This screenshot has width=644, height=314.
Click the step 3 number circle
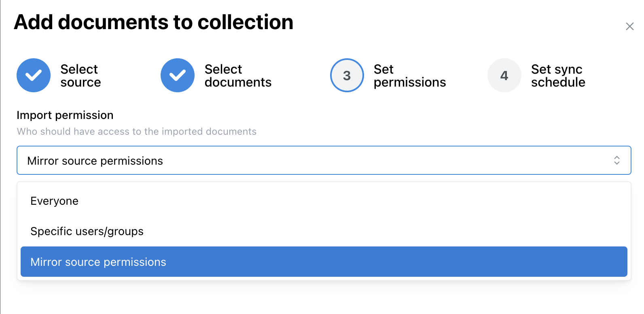pyautogui.click(x=347, y=75)
